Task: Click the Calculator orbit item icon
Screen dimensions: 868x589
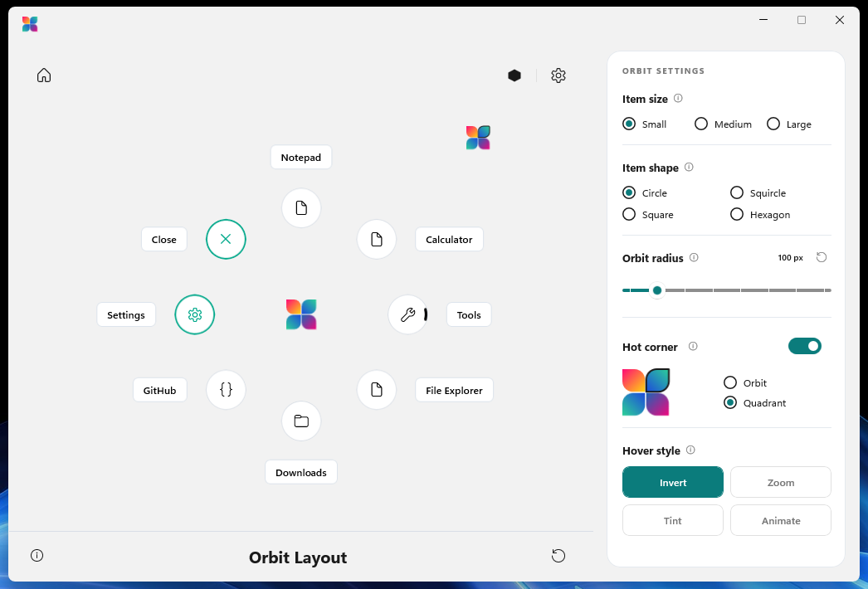Action: [377, 239]
